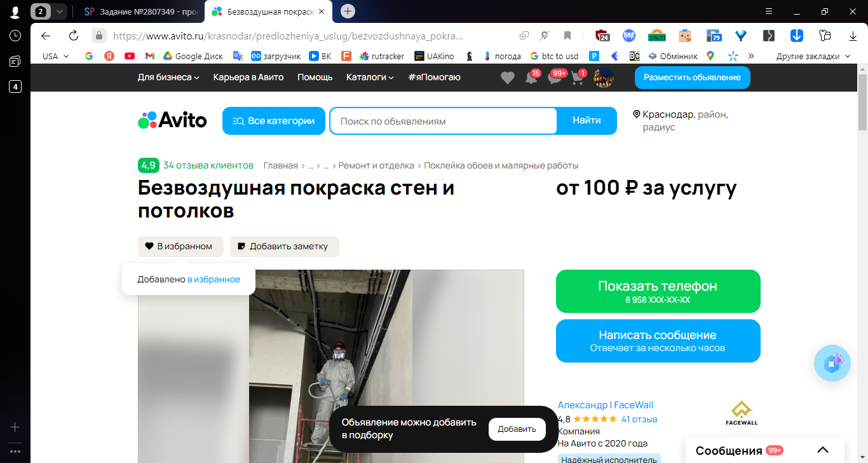Open the favorites heart icon in Avito header
Screen dimensions: 868x463
pyautogui.click(x=507, y=78)
